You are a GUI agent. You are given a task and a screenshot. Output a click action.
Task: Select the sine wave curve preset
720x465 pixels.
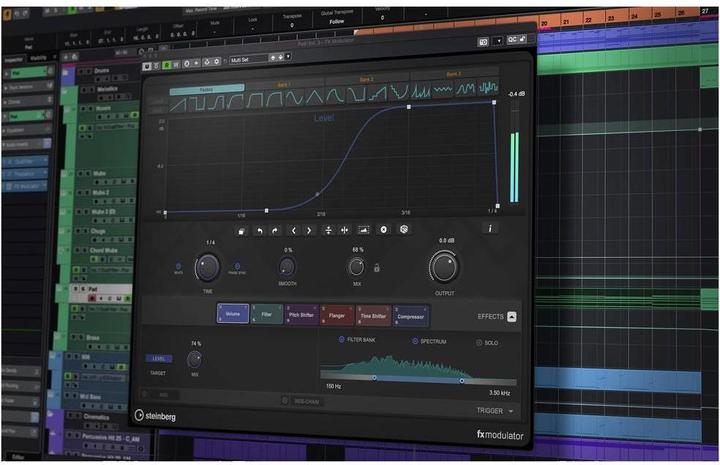(x=294, y=97)
